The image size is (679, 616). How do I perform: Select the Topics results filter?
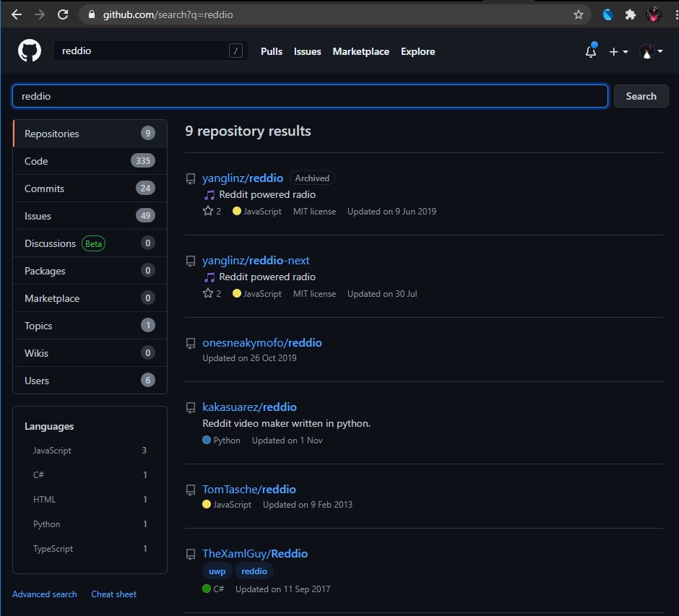pyautogui.click(x=90, y=326)
